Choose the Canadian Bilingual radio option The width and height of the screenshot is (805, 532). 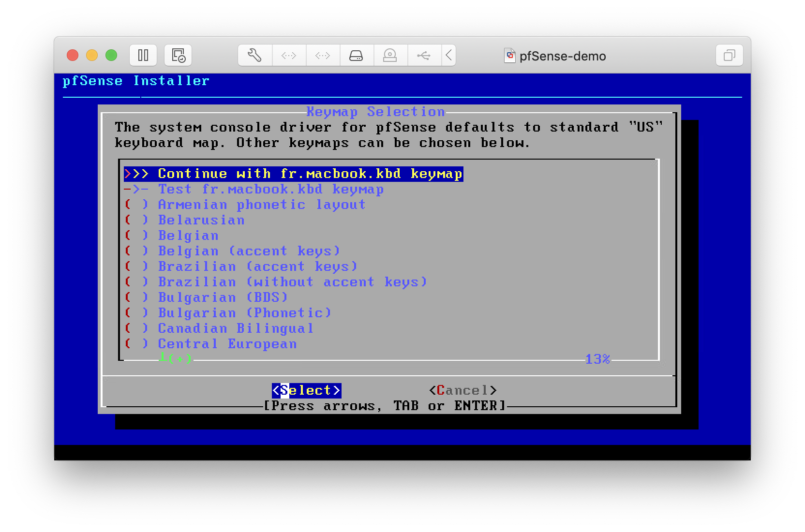tap(136, 328)
